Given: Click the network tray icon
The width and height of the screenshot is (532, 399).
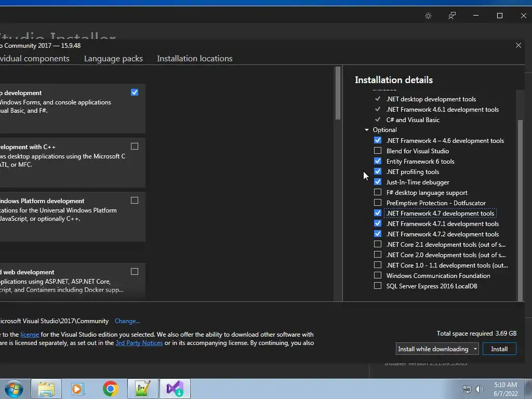Looking at the screenshot, I should pos(467,389).
